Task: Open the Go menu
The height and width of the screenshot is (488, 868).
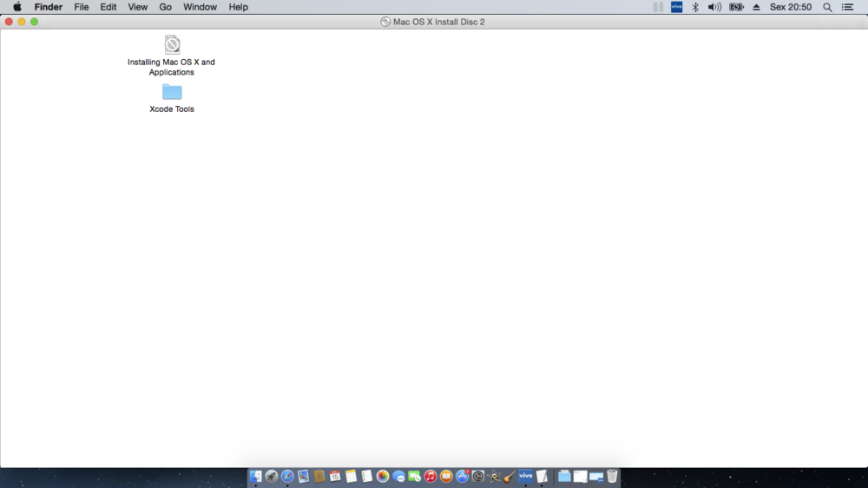Action: point(165,7)
